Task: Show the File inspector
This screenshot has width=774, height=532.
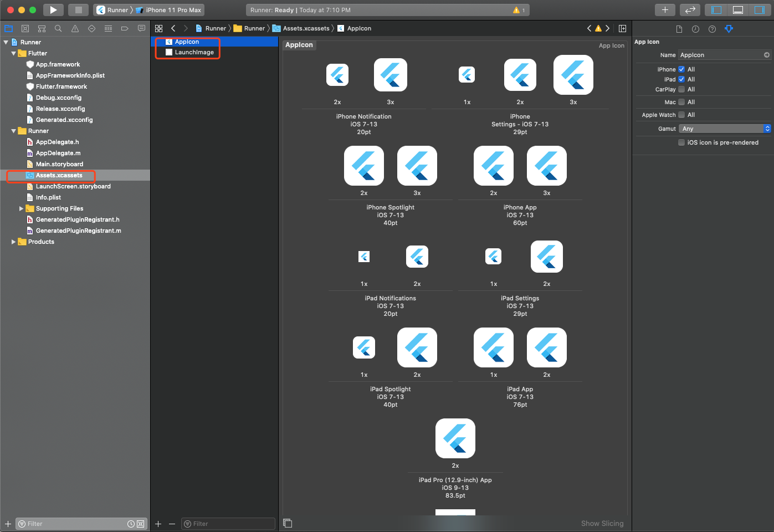Action: tap(679, 29)
